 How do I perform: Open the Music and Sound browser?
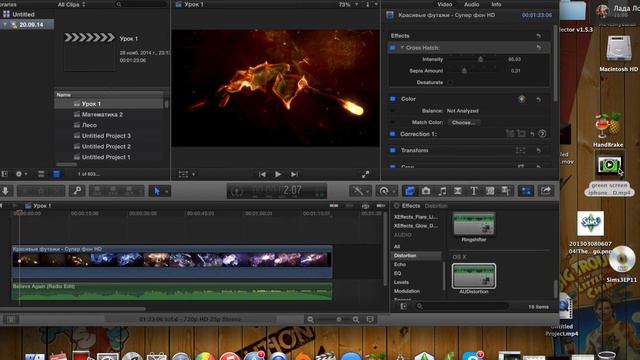click(x=442, y=191)
